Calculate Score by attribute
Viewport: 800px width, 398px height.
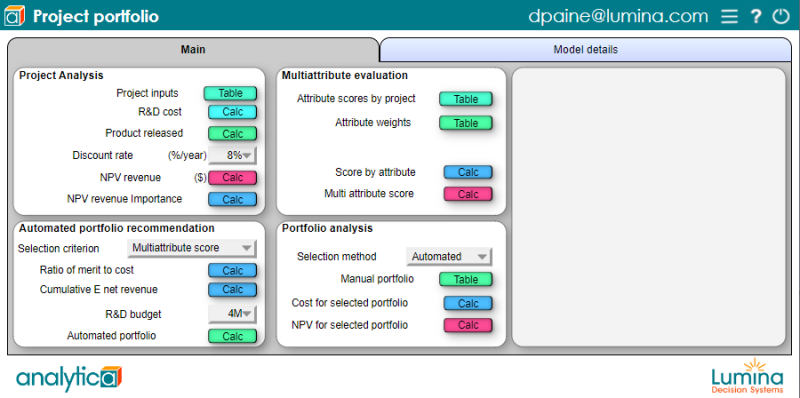[468, 172]
